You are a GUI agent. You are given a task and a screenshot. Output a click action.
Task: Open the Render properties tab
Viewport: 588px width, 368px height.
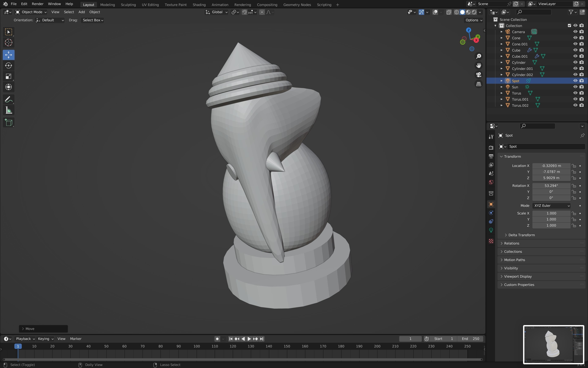491,148
